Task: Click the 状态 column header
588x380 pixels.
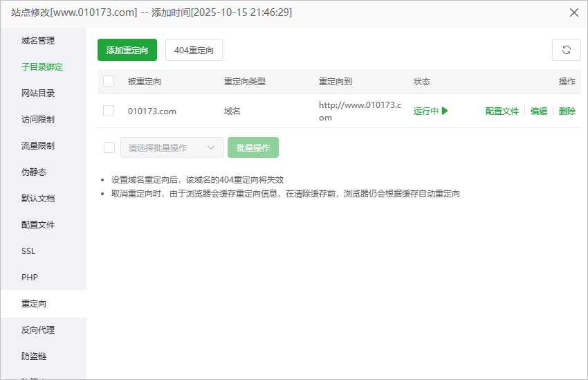Action: point(422,82)
